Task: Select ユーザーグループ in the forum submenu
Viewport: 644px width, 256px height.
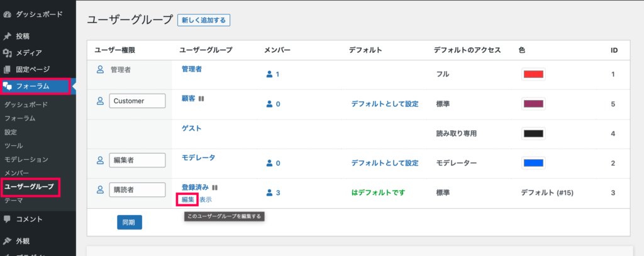Action: click(x=30, y=187)
